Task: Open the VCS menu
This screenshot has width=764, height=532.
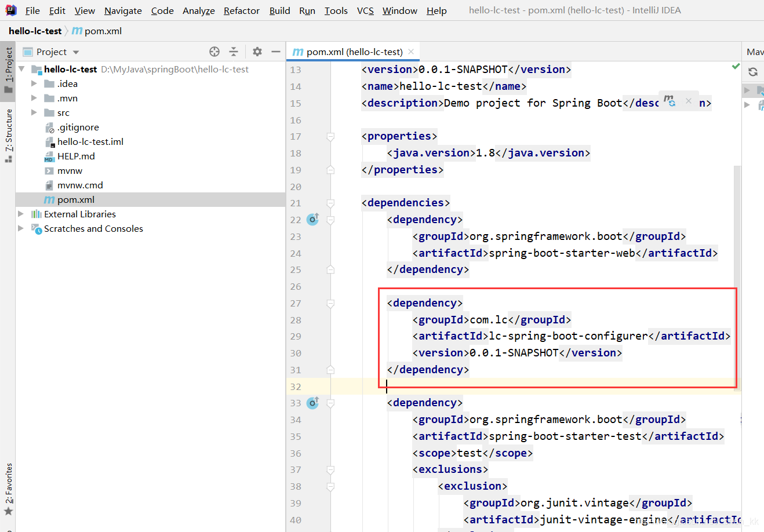Action: (x=365, y=10)
